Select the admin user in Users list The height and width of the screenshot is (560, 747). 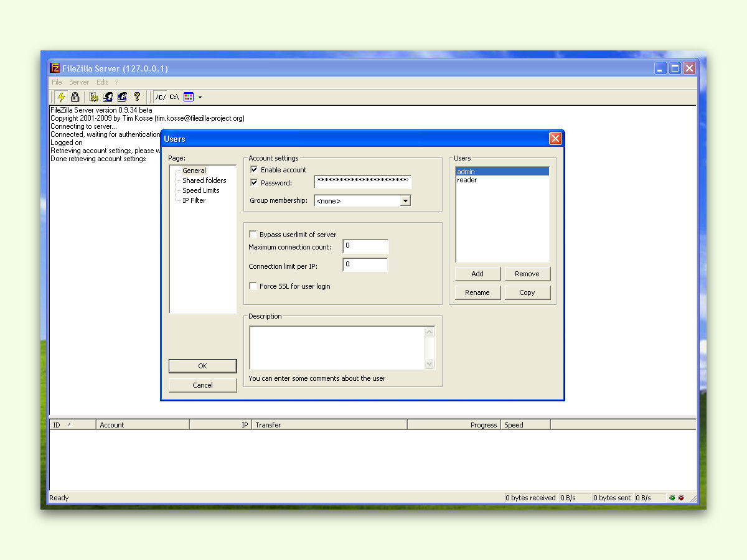click(x=502, y=172)
